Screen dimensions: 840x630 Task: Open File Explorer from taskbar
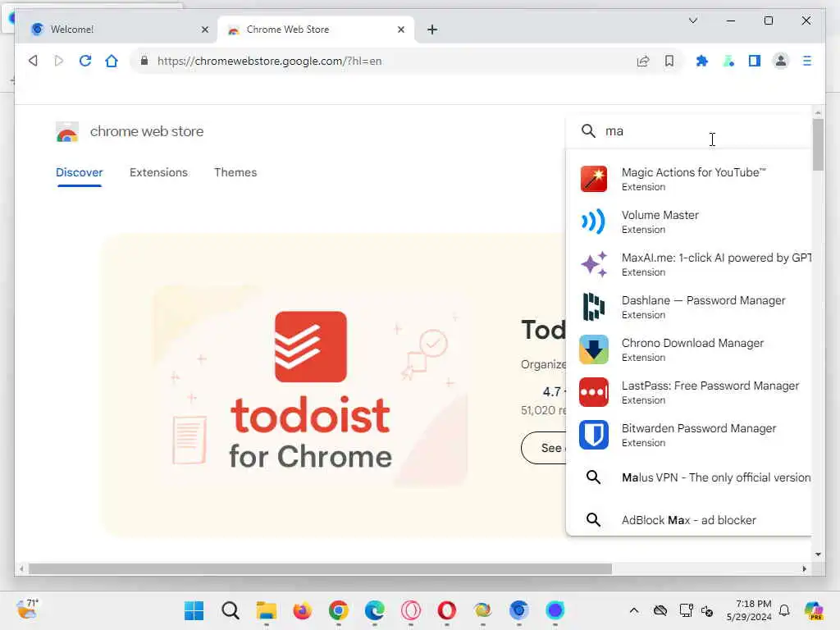tap(267, 610)
